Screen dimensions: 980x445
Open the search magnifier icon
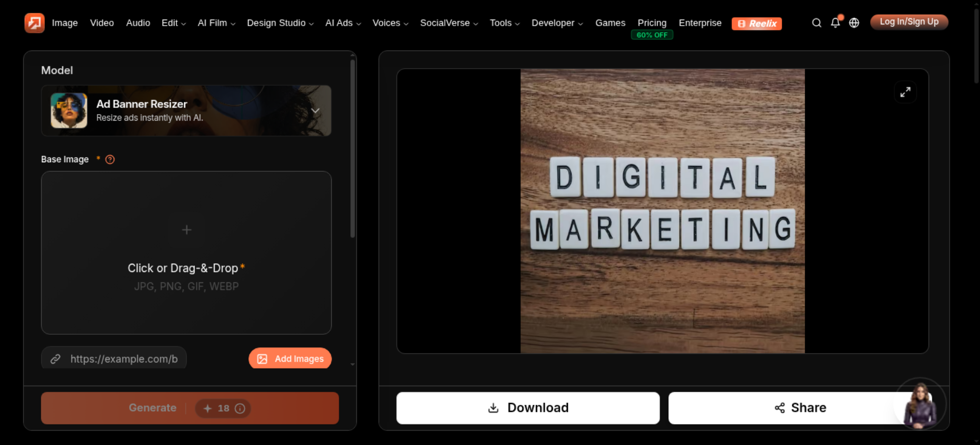coord(816,23)
